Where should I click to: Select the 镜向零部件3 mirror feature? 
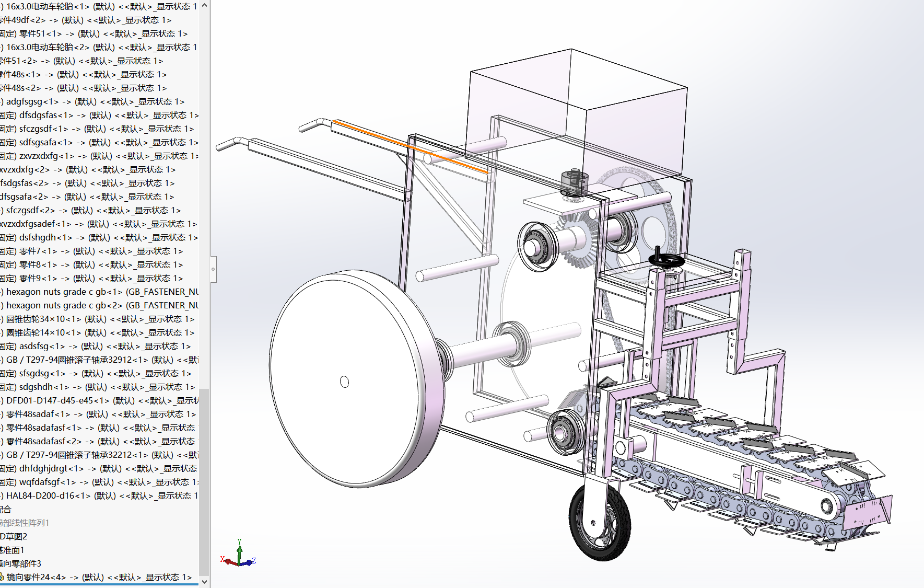20,563
